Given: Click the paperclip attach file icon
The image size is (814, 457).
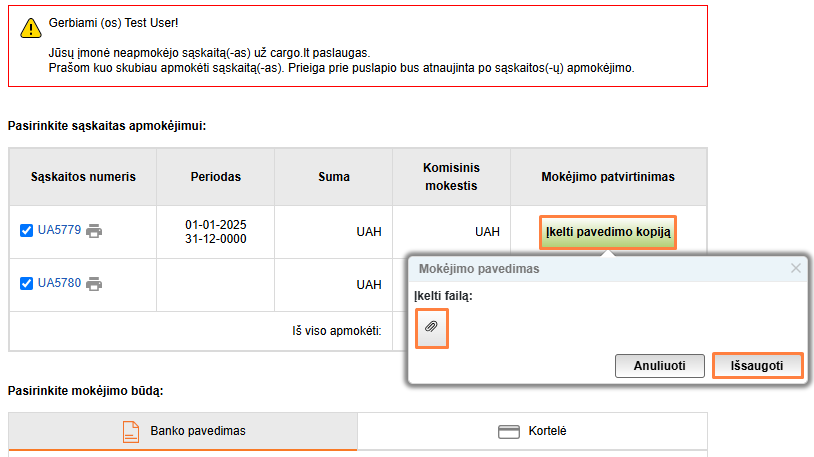Looking at the screenshot, I should click(432, 328).
